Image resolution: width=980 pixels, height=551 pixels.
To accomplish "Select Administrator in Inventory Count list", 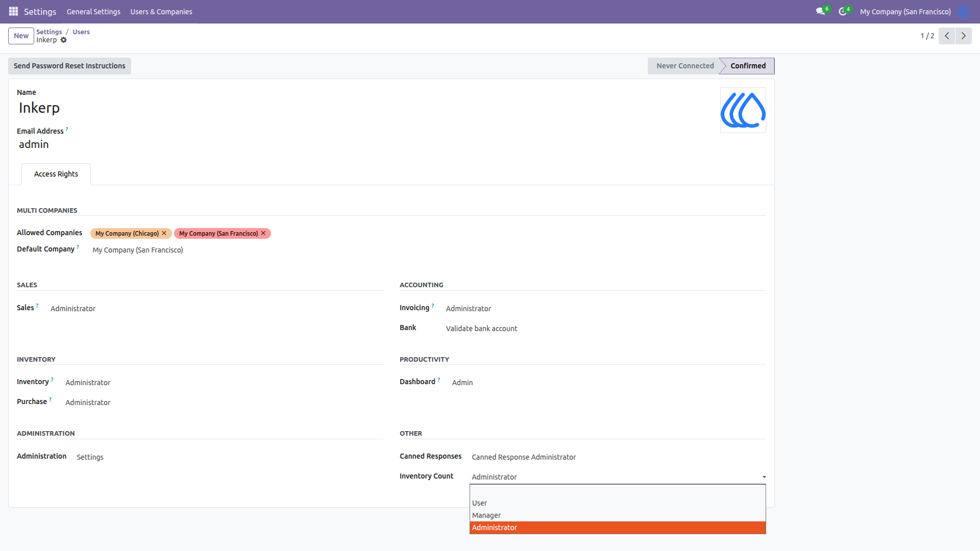I will [x=618, y=528].
